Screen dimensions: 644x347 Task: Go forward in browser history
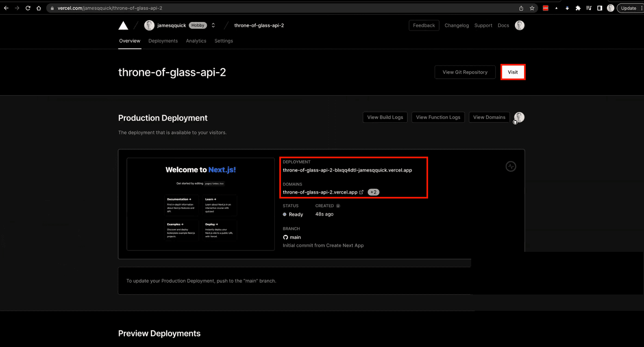coord(17,8)
